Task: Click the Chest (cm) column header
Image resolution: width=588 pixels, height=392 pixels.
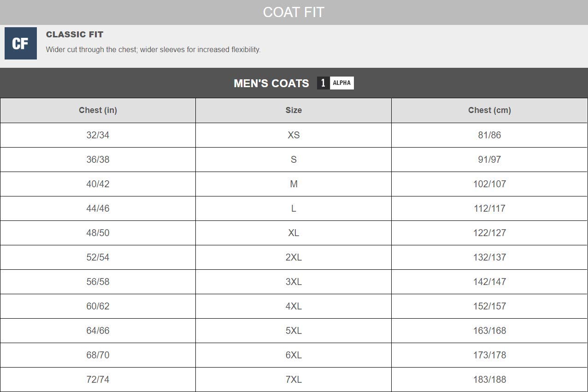Action: click(489, 110)
